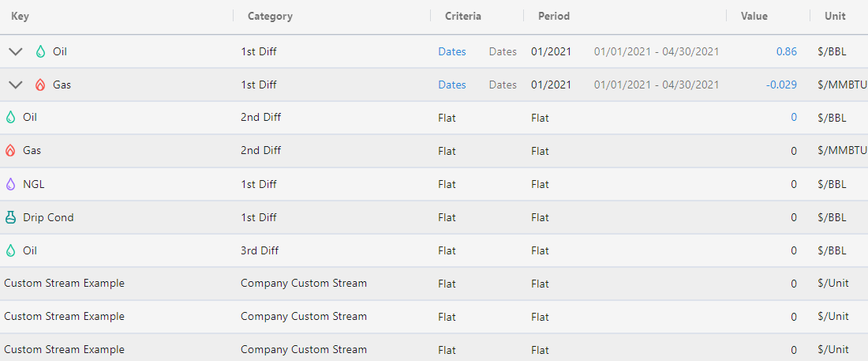This screenshot has width=868, height=361.
Task: Click the Oil droplet icon on 3rd Diff row
Action: point(10,250)
